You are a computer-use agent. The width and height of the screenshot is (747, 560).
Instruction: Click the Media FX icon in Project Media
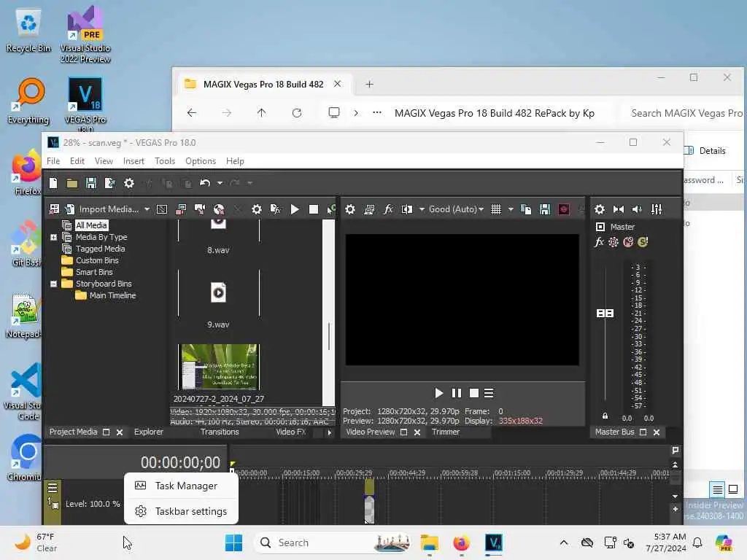coord(275,209)
